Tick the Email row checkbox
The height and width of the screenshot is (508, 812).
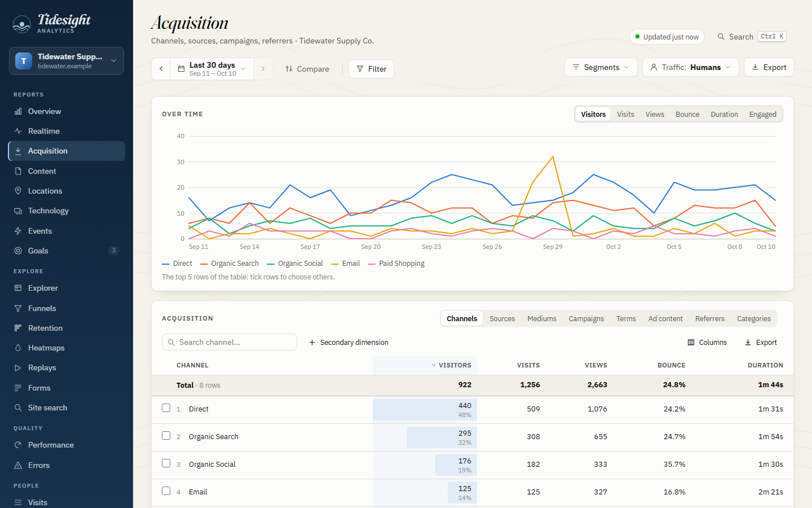pyautogui.click(x=166, y=491)
